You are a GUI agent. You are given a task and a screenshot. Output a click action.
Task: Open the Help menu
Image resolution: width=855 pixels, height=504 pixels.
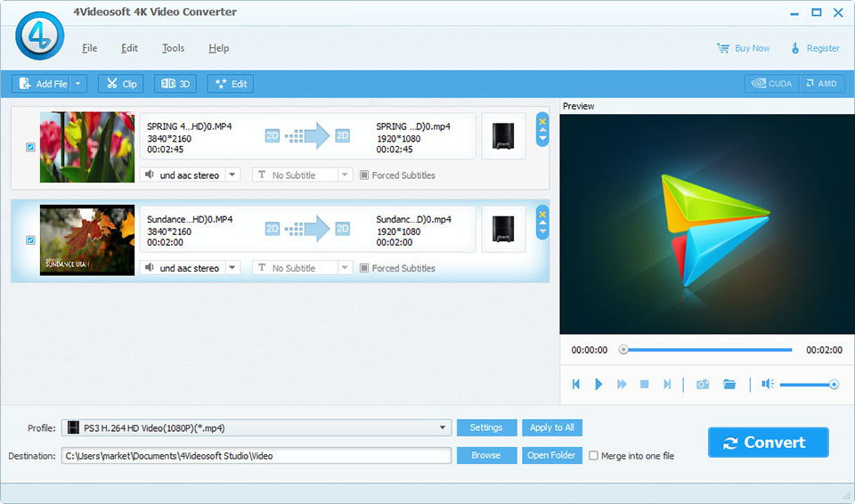point(219,48)
